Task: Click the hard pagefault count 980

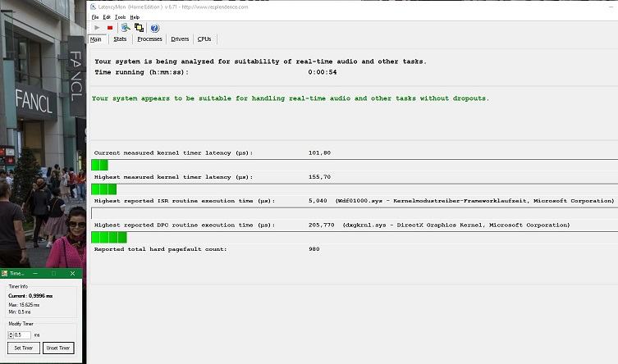Action: [x=314, y=249]
